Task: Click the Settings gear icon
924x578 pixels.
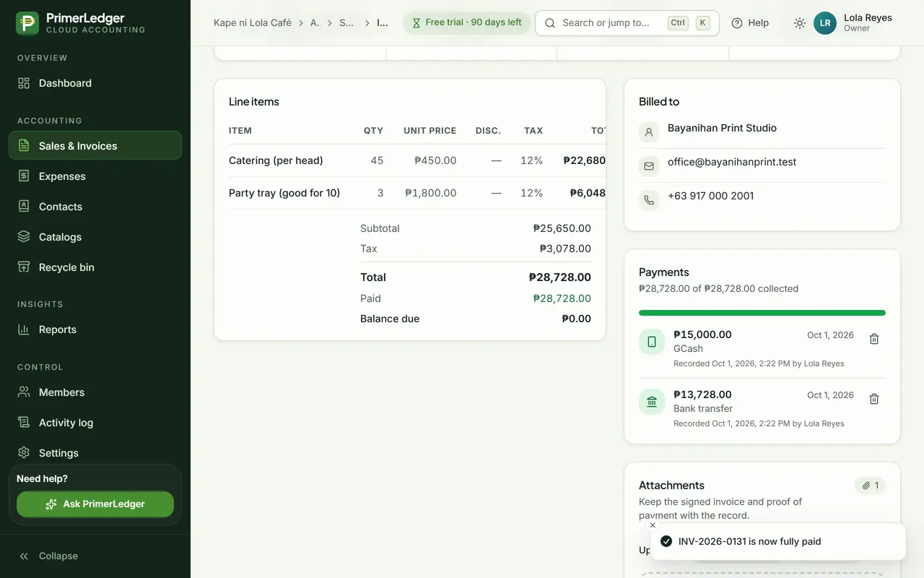Action: pos(24,452)
